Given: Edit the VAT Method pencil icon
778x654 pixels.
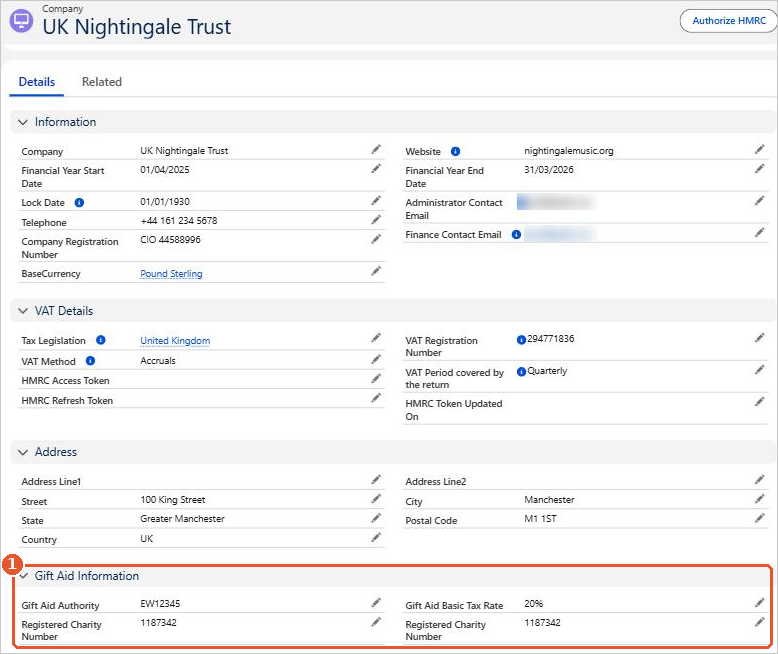Looking at the screenshot, I should [376, 359].
